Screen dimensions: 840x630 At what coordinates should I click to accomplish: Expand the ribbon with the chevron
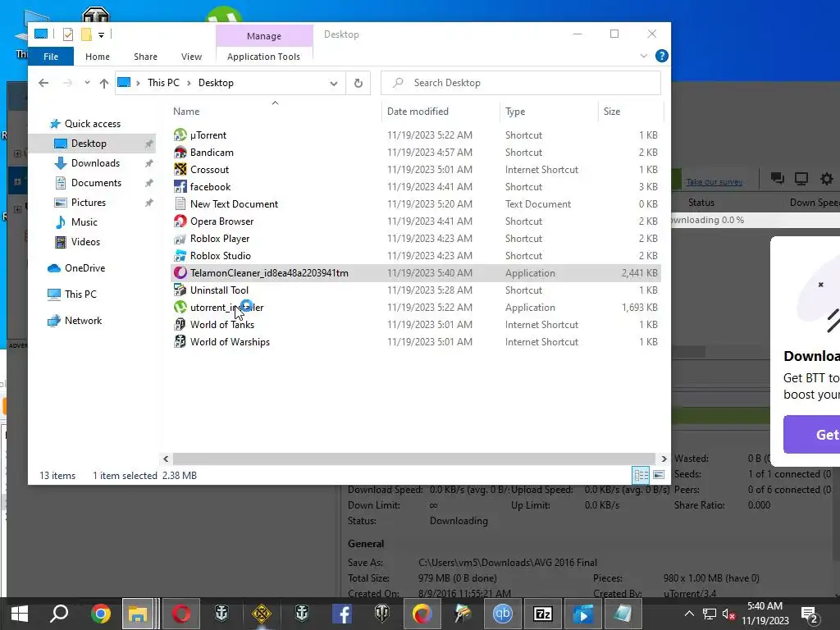point(643,56)
